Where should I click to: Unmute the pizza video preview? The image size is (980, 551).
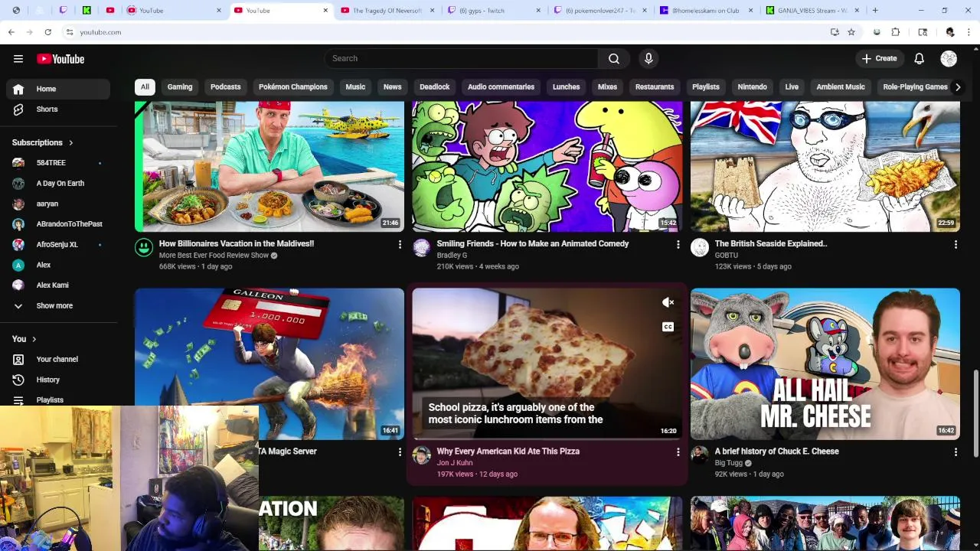(x=668, y=302)
